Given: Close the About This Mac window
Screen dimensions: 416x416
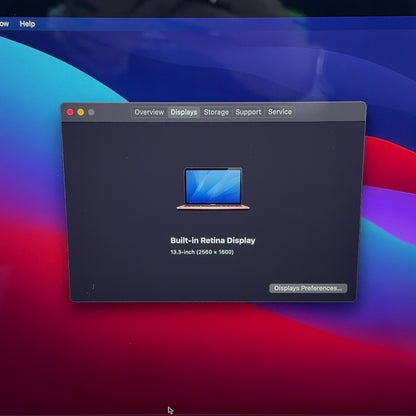Looking at the screenshot, I should point(70,112).
